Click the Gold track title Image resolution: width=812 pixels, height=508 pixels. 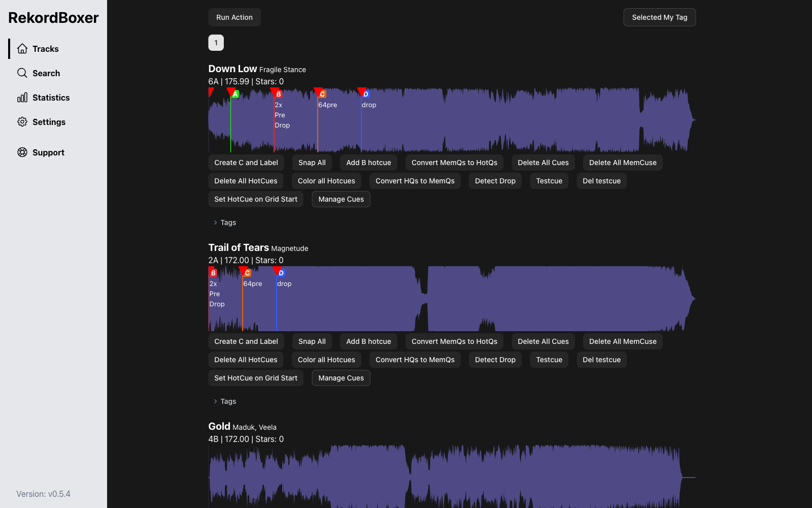[219, 426]
